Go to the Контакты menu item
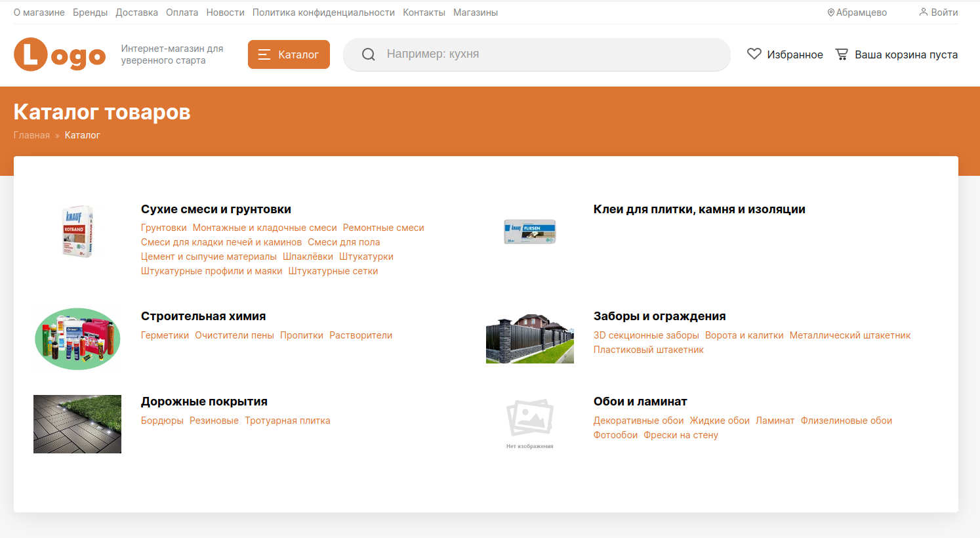This screenshot has height=538, width=980. [x=424, y=12]
